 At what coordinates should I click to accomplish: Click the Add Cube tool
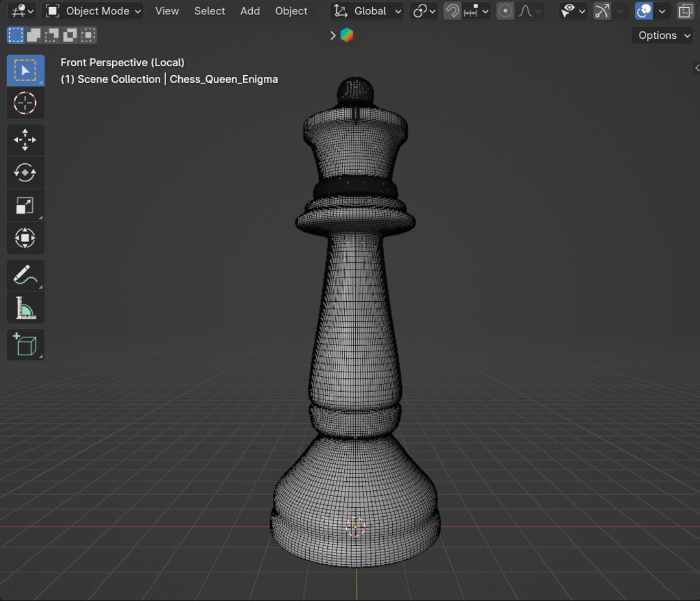[25, 345]
